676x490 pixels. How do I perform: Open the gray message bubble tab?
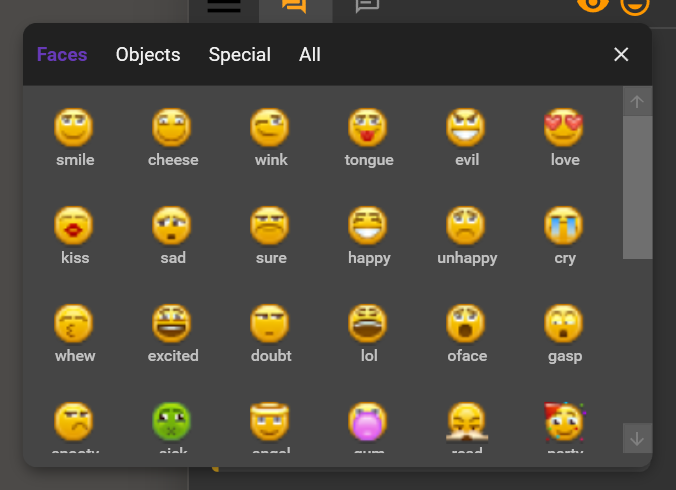367,6
